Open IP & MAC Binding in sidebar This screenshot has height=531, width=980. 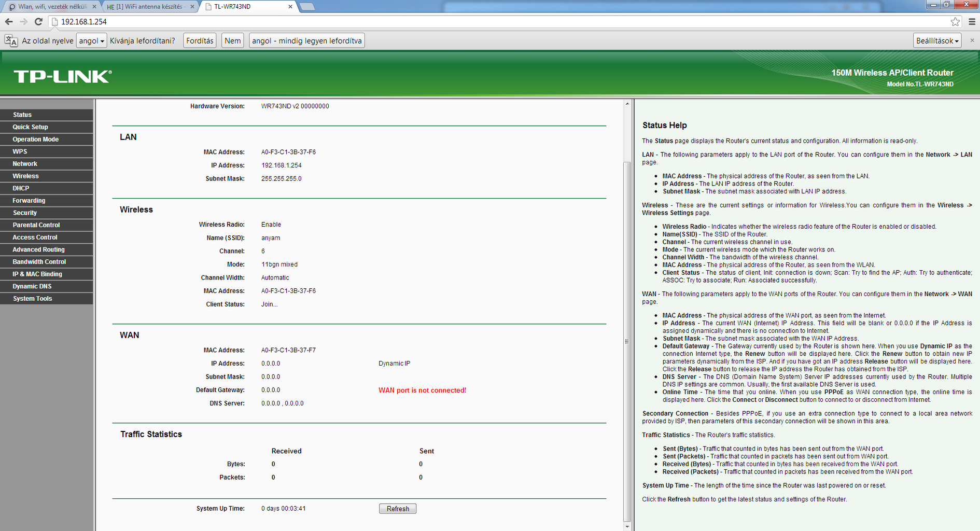(47, 274)
